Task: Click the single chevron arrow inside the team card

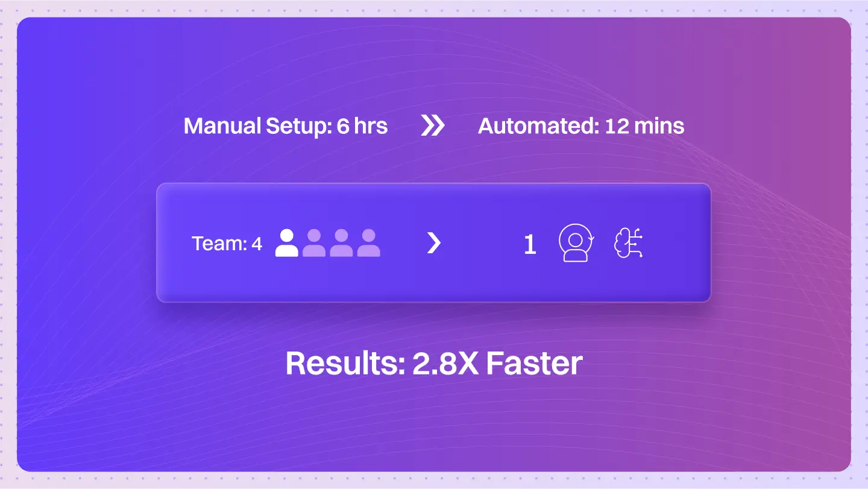Action: click(434, 243)
